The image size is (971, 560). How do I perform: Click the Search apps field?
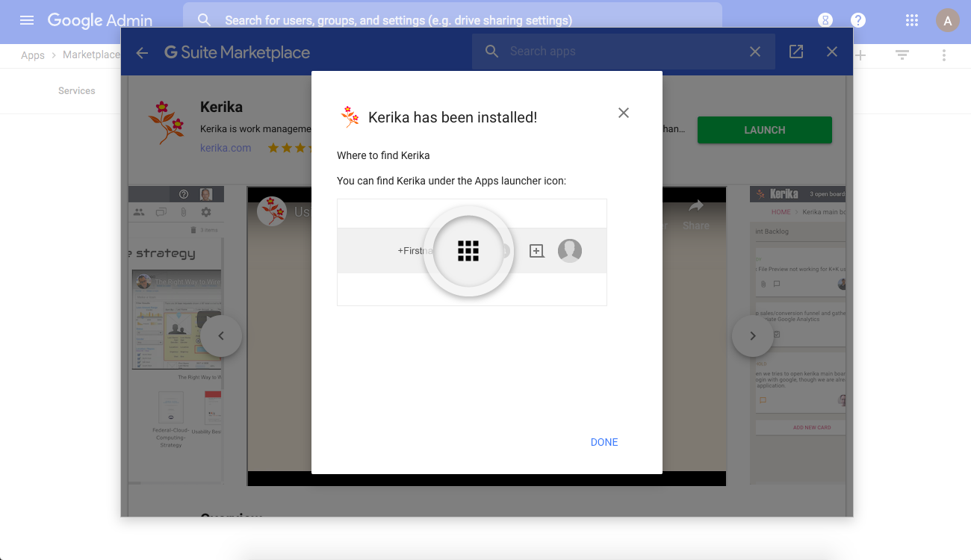point(624,52)
